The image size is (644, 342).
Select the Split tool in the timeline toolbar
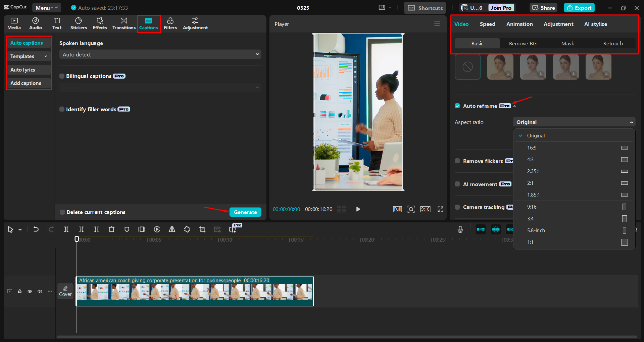(x=66, y=229)
